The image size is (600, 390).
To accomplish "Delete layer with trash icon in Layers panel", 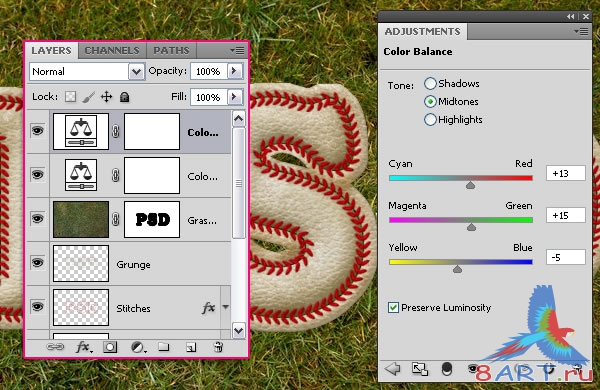I will [218, 347].
